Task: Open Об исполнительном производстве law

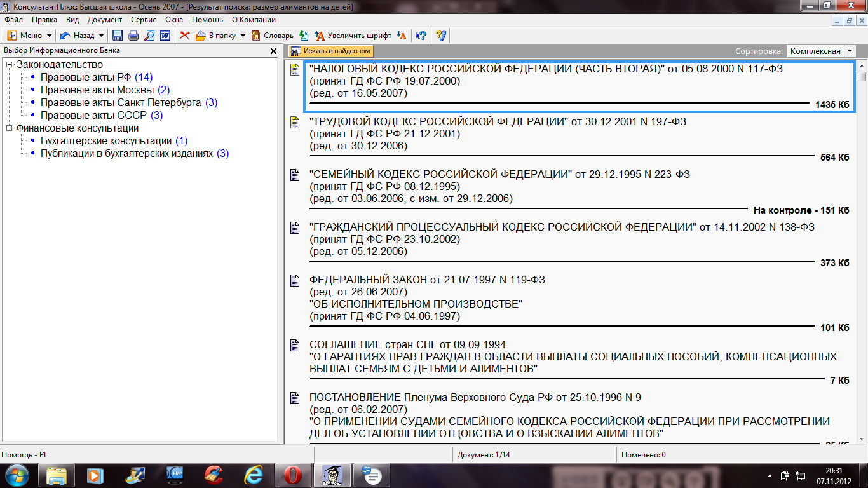Action: click(416, 304)
